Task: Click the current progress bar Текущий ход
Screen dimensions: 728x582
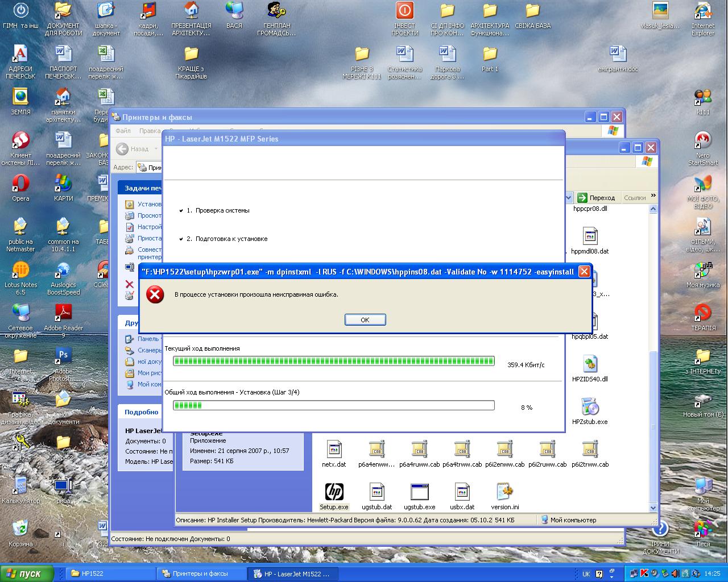Action: point(334,361)
